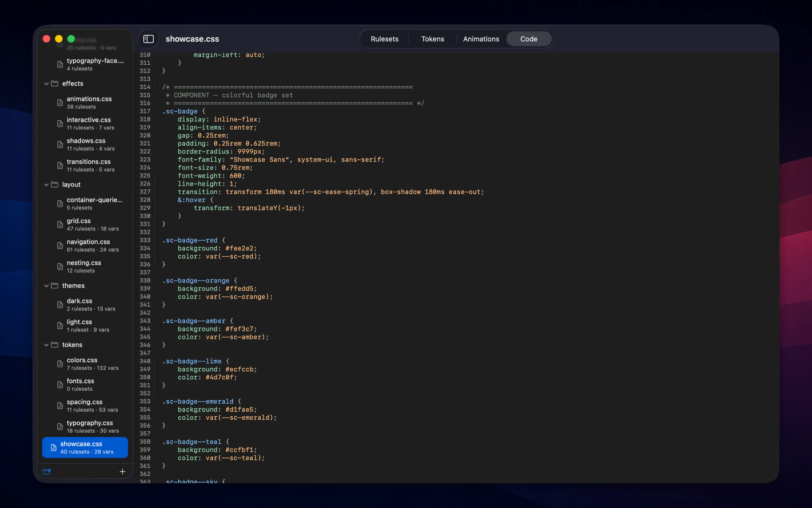Click the #4d7c0f color value on line 350

(x=219, y=377)
